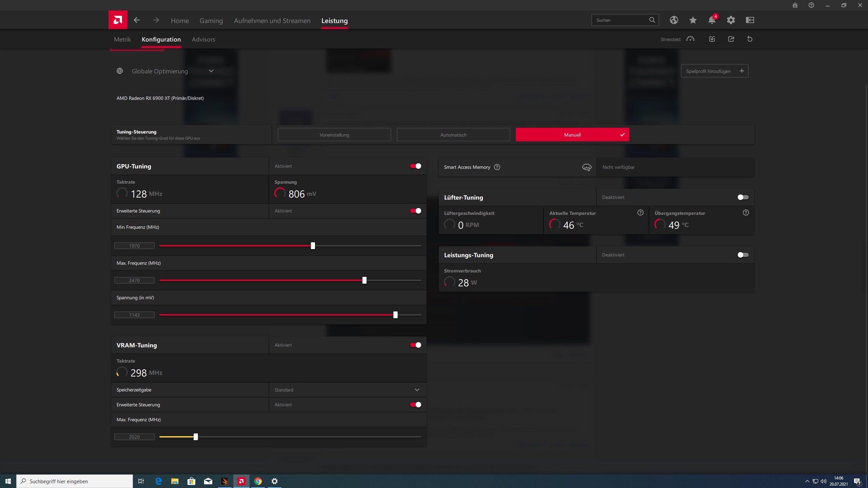Click the VRAM Max. Frequenz slider handle
The width and height of the screenshot is (868, 488).
(x=196, y=437)
